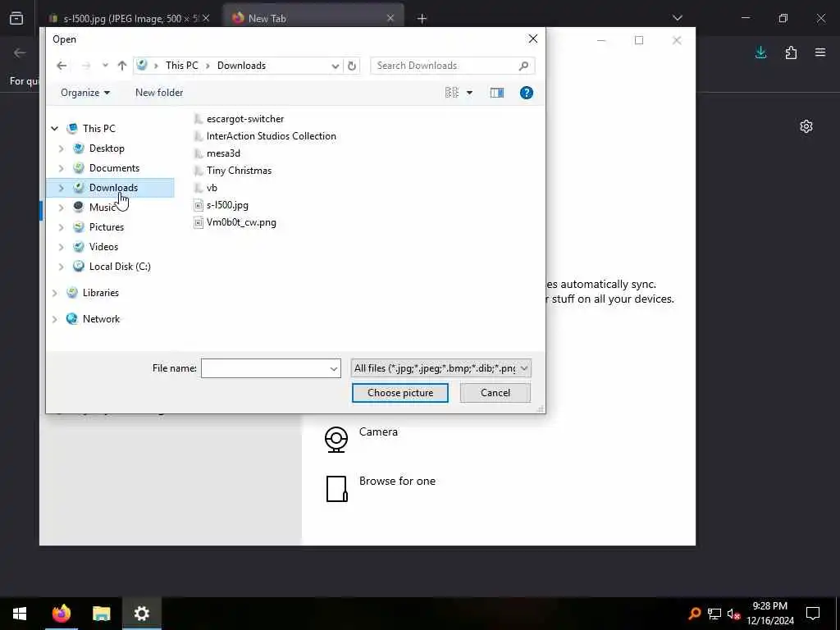The image size is (840, 630).
Task: Expand the Music tree node
Action: [x=61, y=208]
